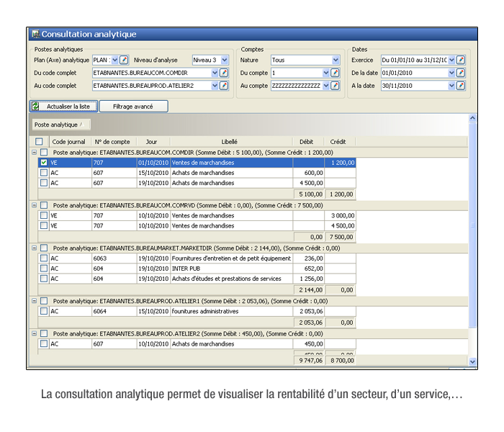Image resolution: width=504 pixels, height=432 pixels.
Task: Click the Poste analytique grouping header
Action: click(58, 125)
